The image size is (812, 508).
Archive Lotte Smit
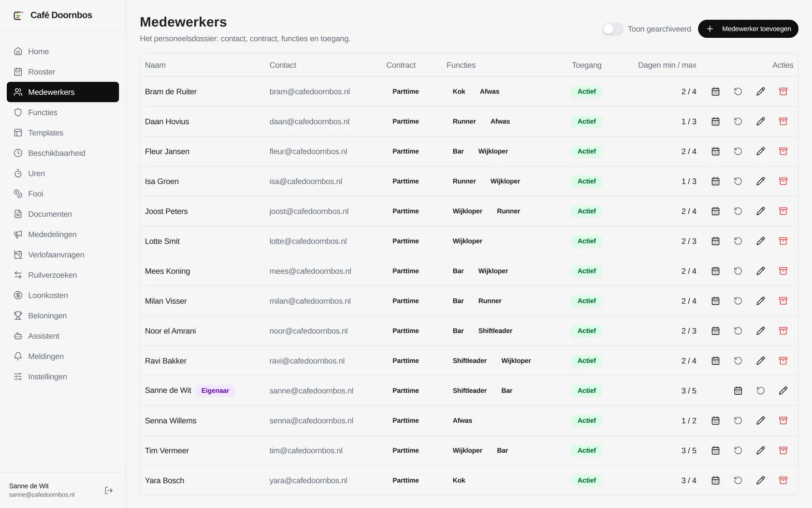pos(783,241)
